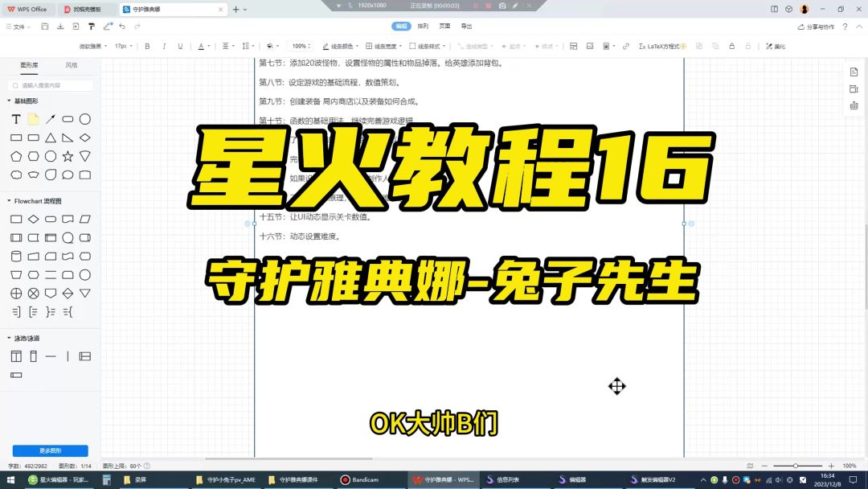868x489 pixels.
Task: Collapse the 基础图形 shapes section
Action: coord(9,101)
